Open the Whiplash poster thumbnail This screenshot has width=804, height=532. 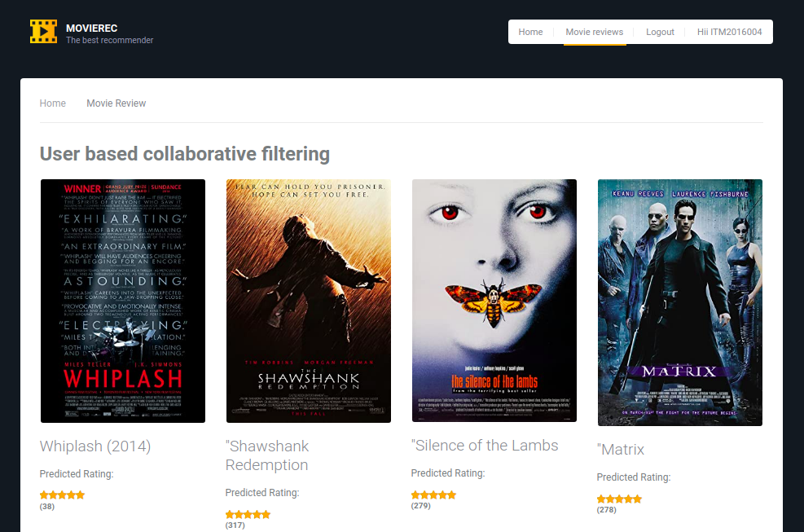(123, 301)
